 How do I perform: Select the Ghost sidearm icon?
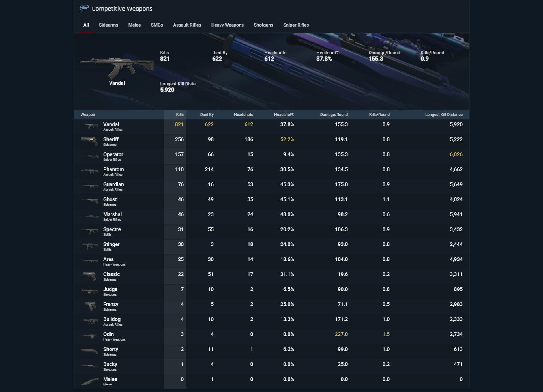tap(89, 201)
